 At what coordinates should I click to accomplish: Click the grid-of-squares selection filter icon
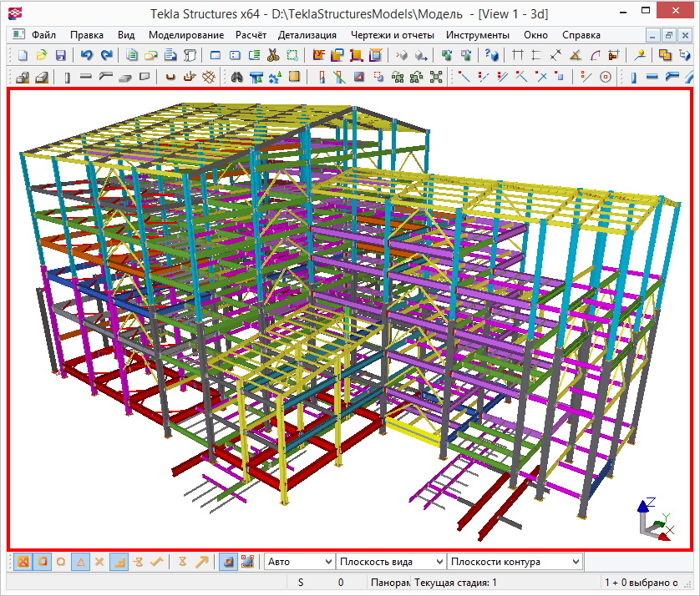(247, 562)
